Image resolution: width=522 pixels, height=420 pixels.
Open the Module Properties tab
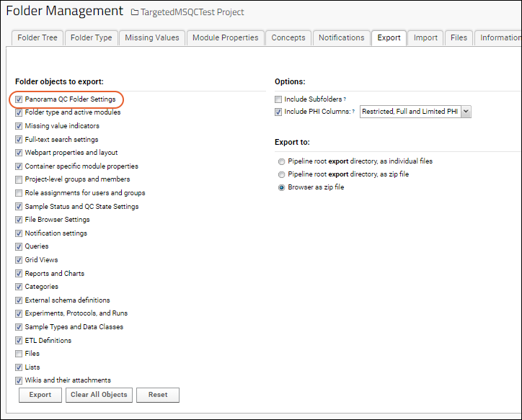coord(226,38)
